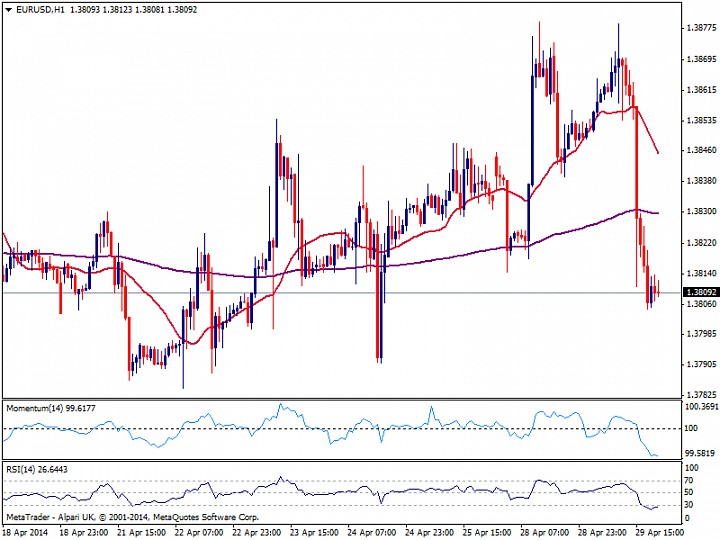Click the Momentum 100 level scale label
Viewport: 720px width, 540px height.
691,428
